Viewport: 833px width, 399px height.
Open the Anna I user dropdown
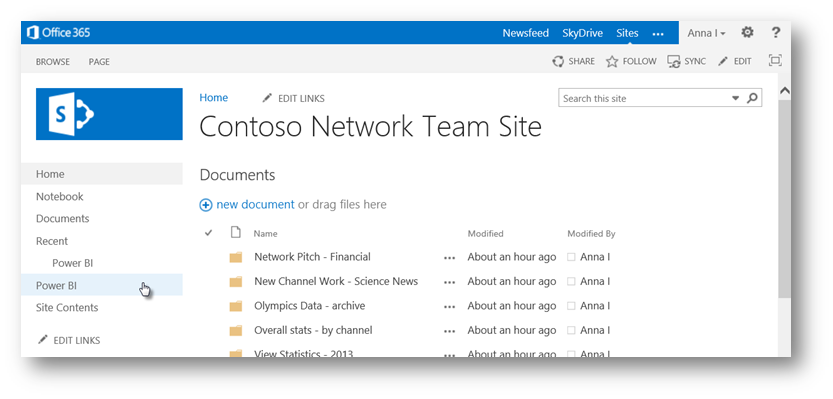(706, 33)
